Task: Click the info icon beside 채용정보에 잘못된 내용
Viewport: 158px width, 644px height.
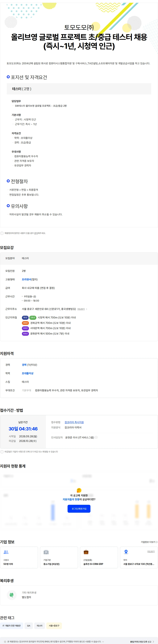Action: tap(2, 233)
